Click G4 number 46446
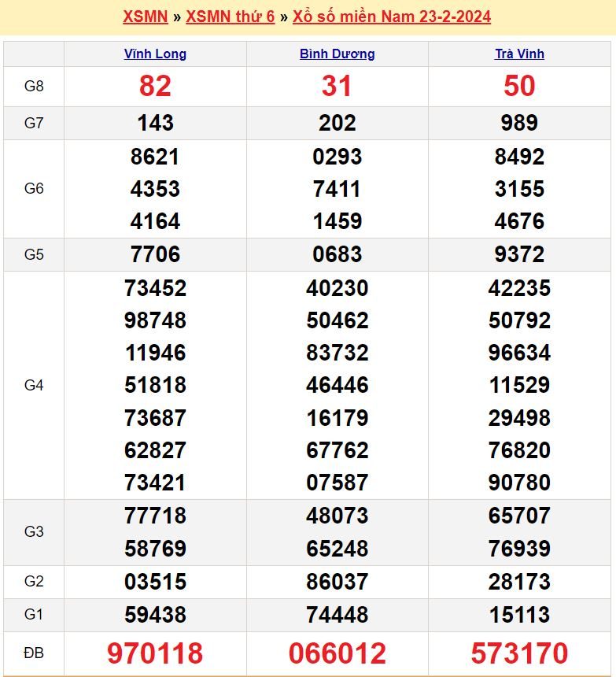616x677 pixels. point(338,385)
